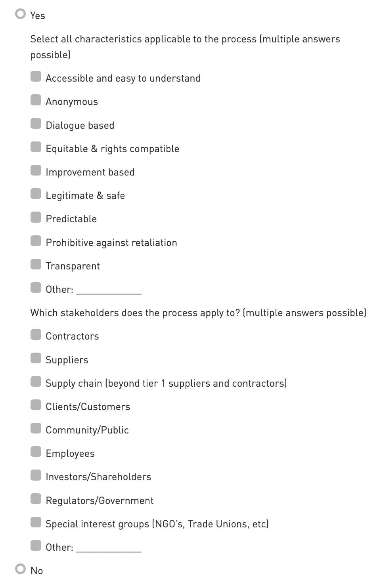The height and width of the screenshot is (588, 383).
Task: Check Accessible and easy to understand
Action: coord(36,76)
